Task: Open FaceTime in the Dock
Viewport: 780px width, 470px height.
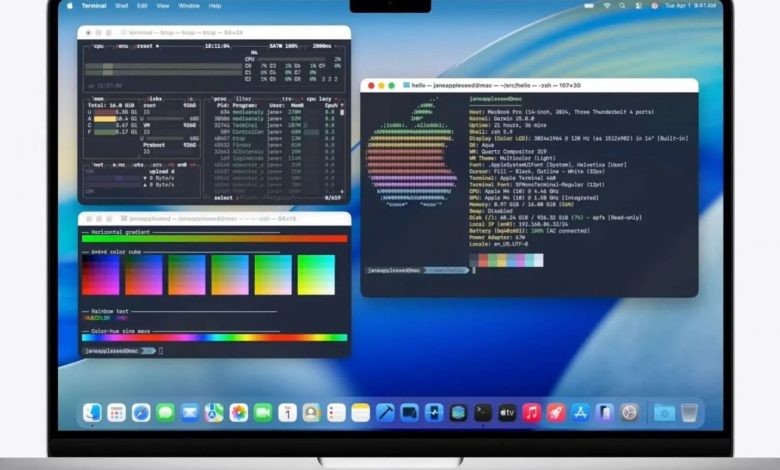Action: point(263,412)
